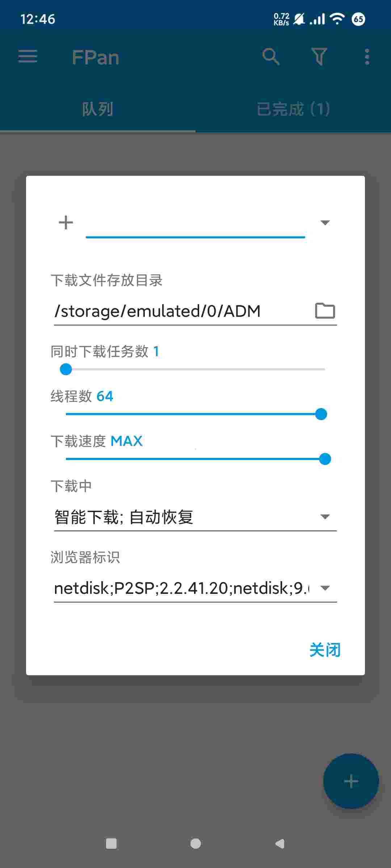
Task: Tap the search magnifier icon
Action: click(271, 57)
